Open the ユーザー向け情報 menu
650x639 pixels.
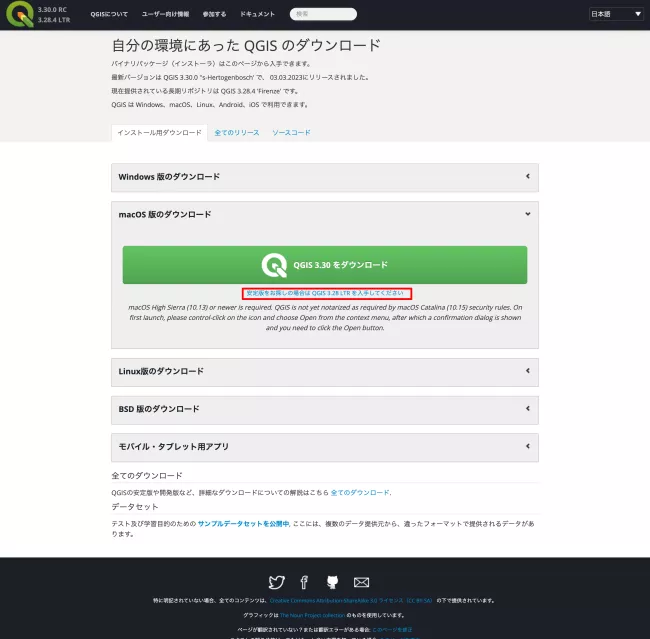pos(165,14)
